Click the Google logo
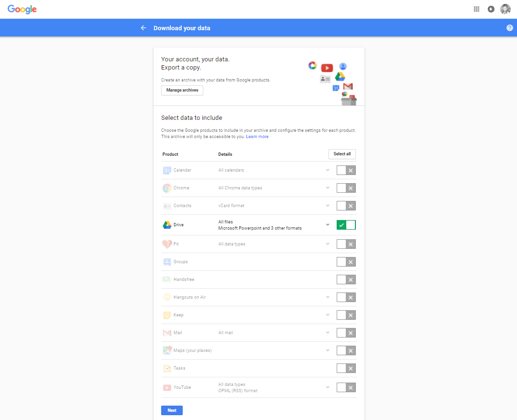The height and width of the screenshot is (420, 517). 22,9
